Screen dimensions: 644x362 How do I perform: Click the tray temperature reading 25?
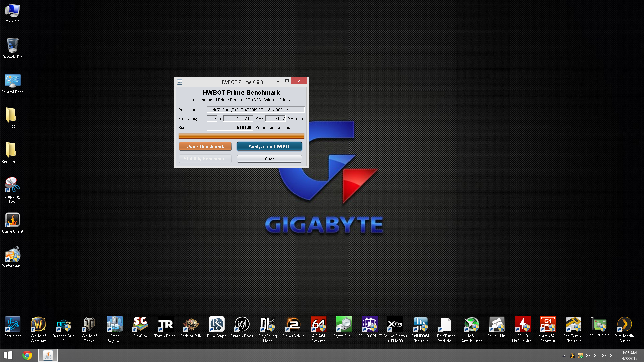click(x=588, y=356)
